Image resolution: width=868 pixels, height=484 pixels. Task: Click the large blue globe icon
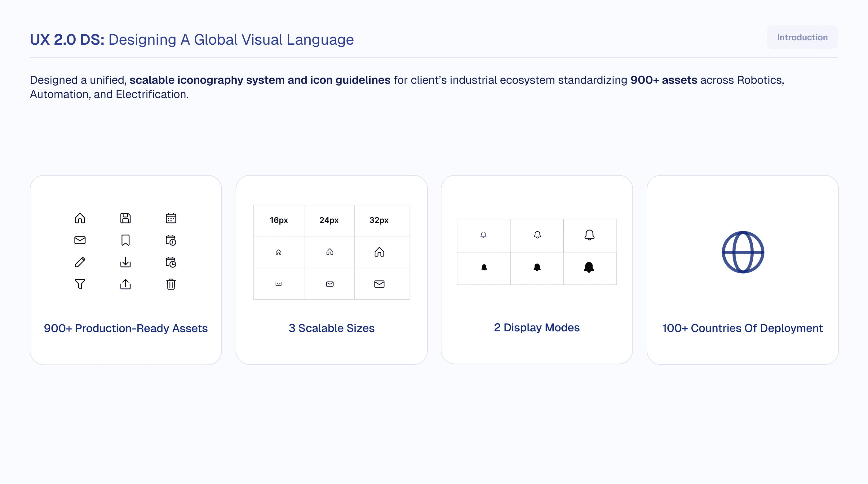pyautogui.click(x=743, y=252)
